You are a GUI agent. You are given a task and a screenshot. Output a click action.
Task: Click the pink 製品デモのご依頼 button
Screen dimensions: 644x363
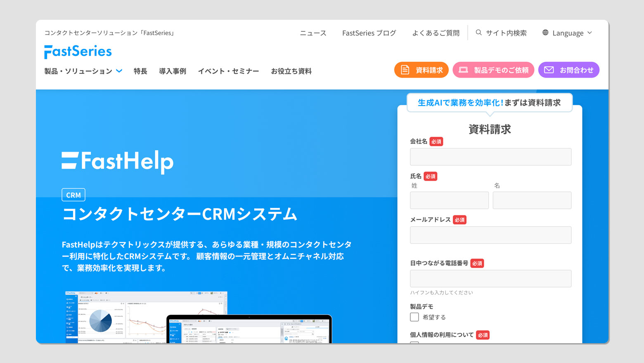[x=493, y=70]
